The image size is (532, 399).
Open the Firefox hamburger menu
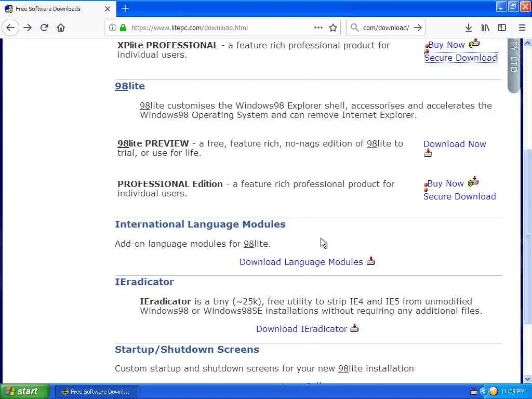coord(522,28)
